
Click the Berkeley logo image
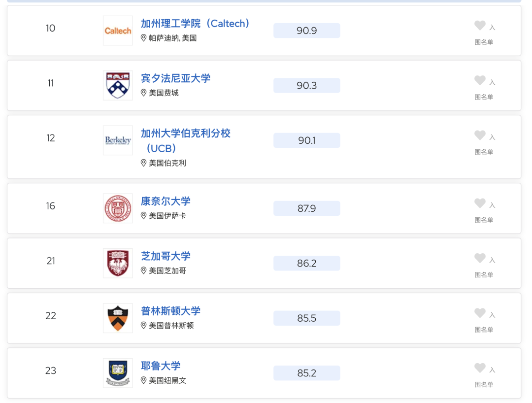click(x=118, y=140)
